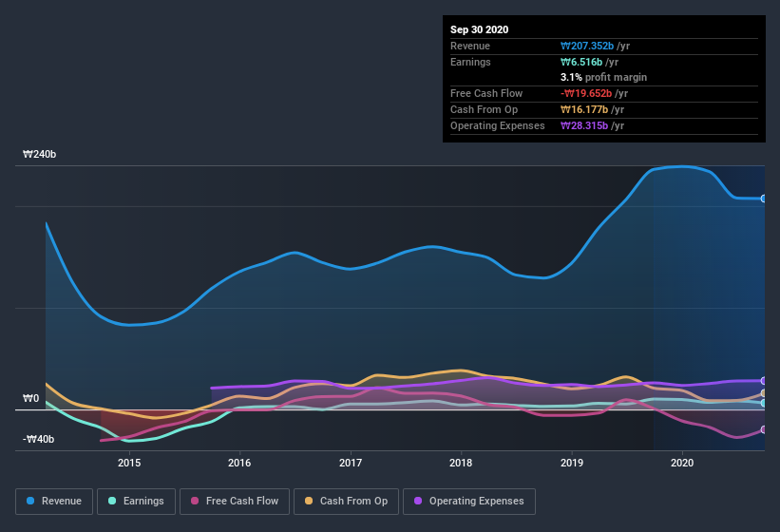This screenshot has height=532, width=780.
Task: Toggle the Free Cash Flow legend button
Action: pyautogui.click(x=235, y=502)
